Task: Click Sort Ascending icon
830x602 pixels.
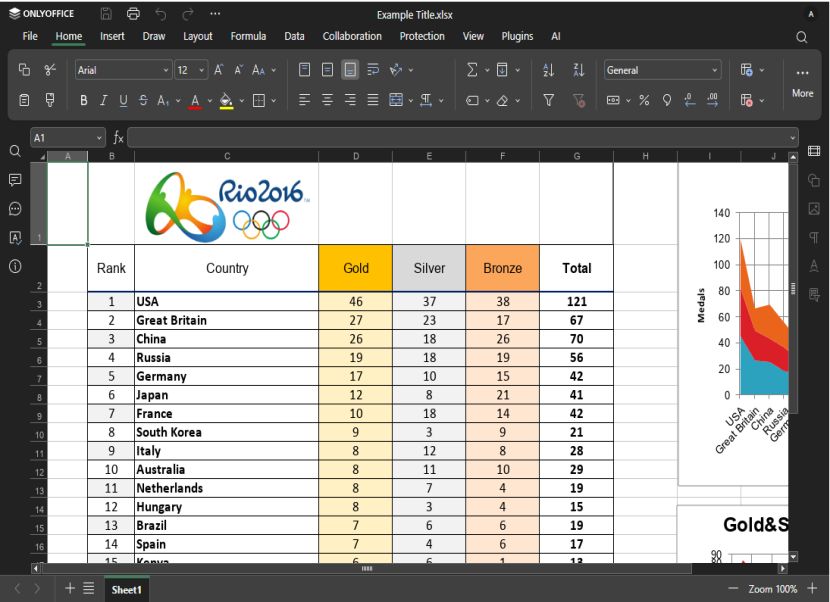Action: pyautogui.click(x=549, y=70)
